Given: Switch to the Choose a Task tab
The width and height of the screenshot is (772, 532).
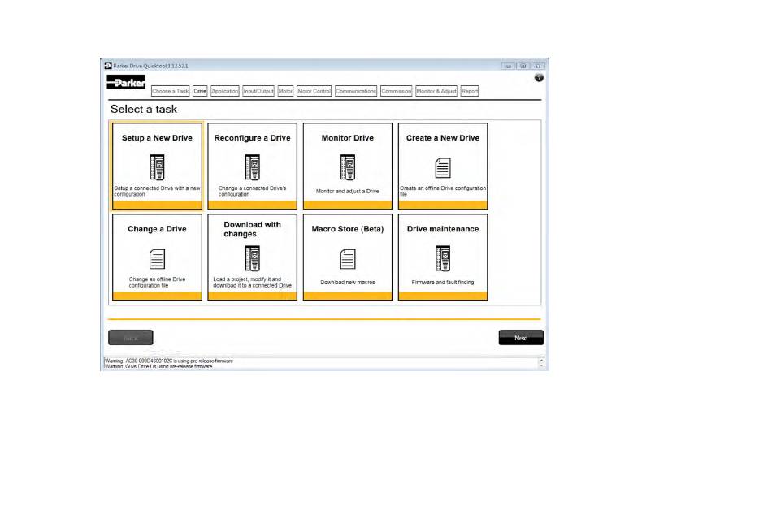Looking at the screenshot, I should [171, 91].
